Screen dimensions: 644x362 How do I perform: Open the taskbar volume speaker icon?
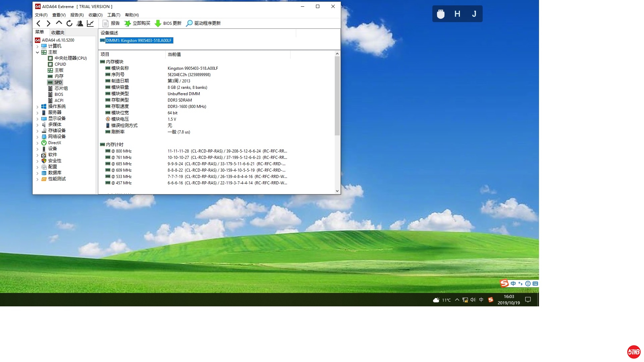tap(473, 300)
